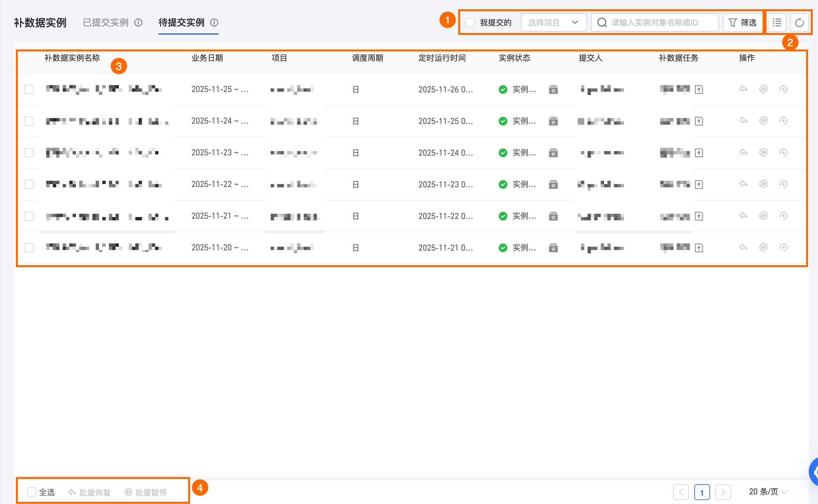Open the 筛选 filter panel
Screen dimensions: 818x504
(743, 23)
